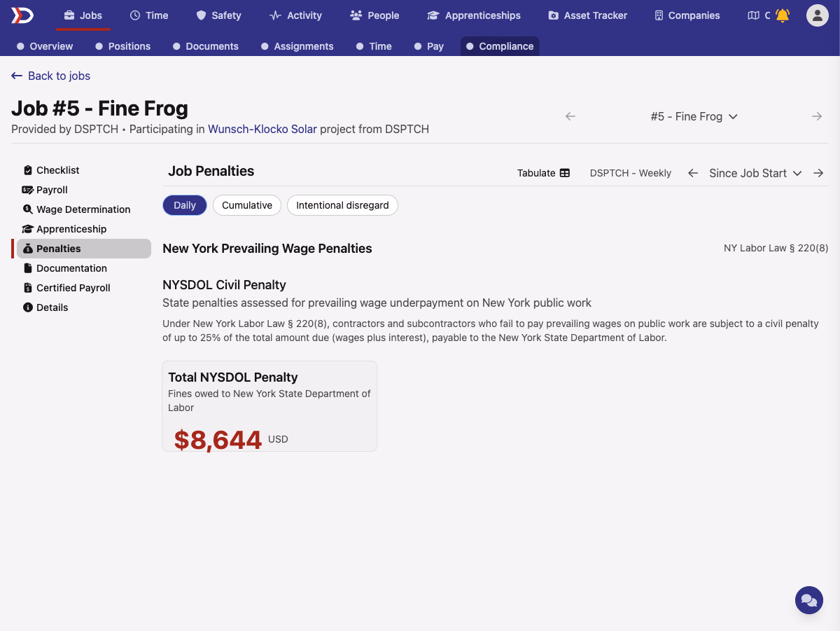Image resolution: width=840 pixels, height=631 pixels.
Task: Select the Intentional disregard filter
Action: [x=342, y=205]
